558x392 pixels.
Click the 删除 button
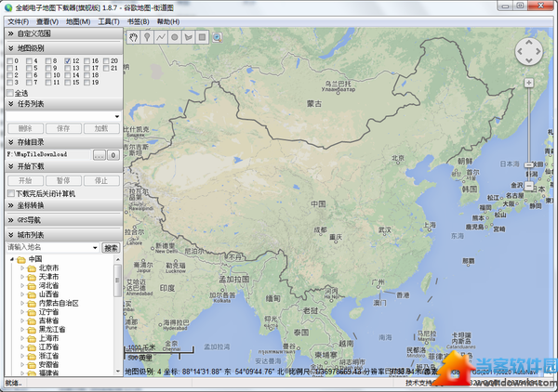coord(25,128)
